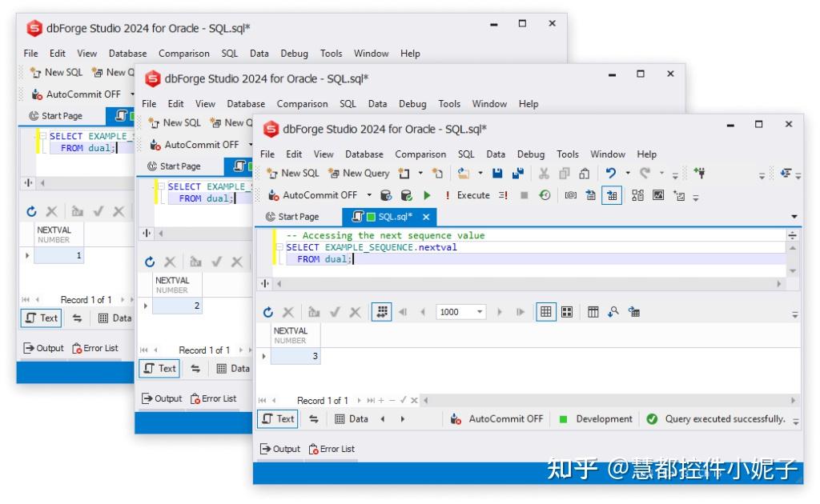The image size is (820, 504).
Task: Click the Execute button in the front window
Action: [468, 195]
